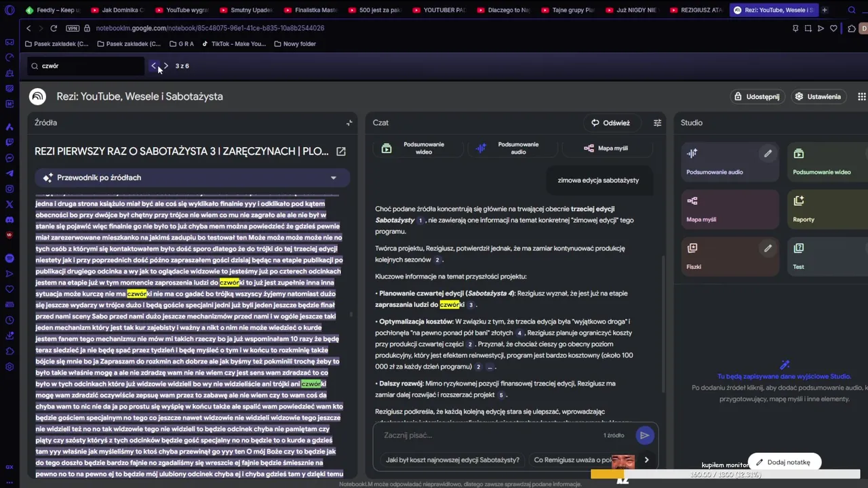The width and height of the screenshot is (868, 488).
Task: Jump to next search match arrow
Action: click(165, 66)
